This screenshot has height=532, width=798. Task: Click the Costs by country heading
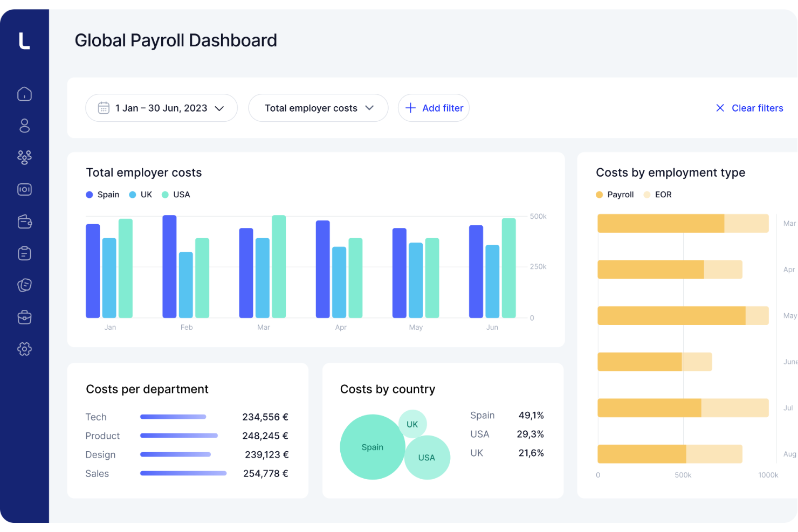pos(388,389)
